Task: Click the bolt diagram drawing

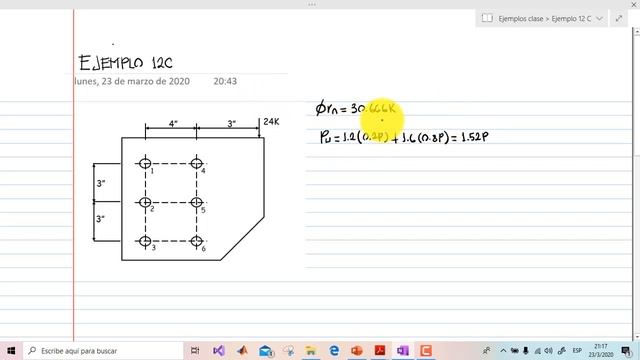Action: (x=186, y=190)
